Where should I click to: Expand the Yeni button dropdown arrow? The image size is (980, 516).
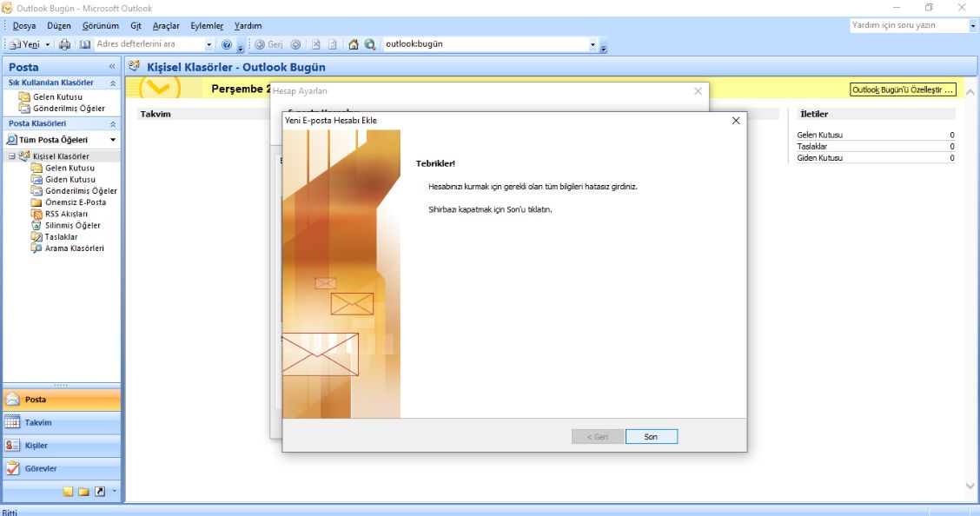point(48,44)
